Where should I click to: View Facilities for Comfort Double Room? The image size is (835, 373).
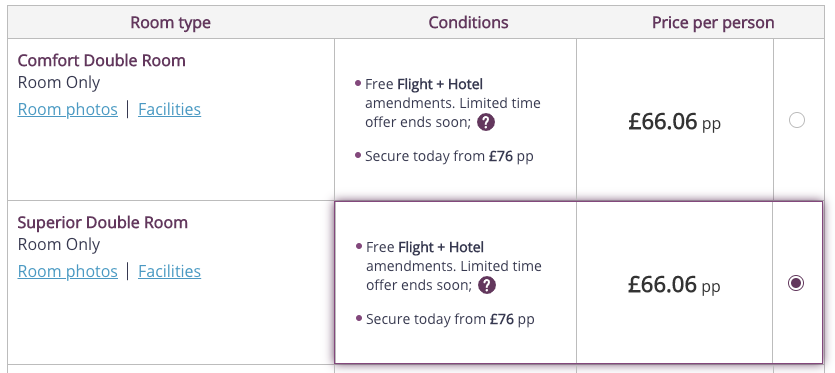coord(169,109)
